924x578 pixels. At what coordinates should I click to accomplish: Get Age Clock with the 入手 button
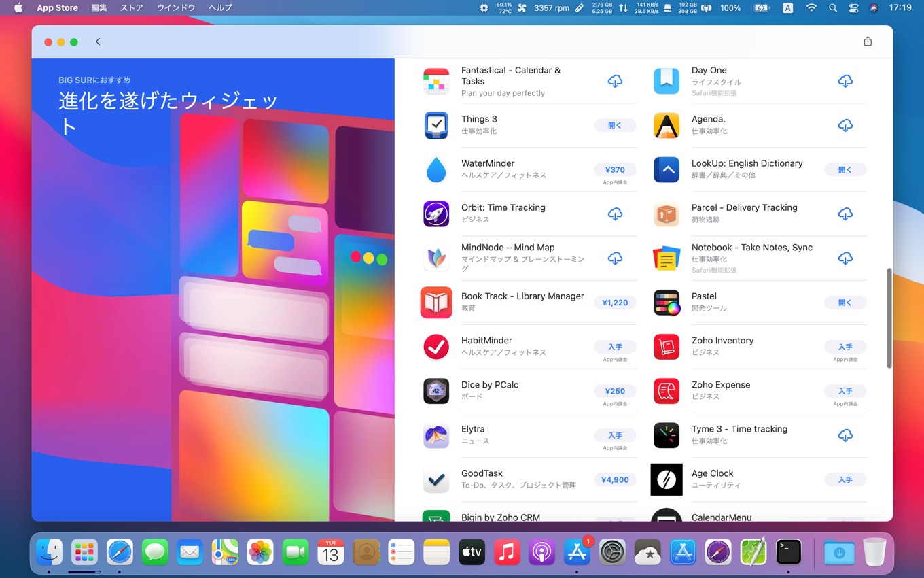coord(845,479)
